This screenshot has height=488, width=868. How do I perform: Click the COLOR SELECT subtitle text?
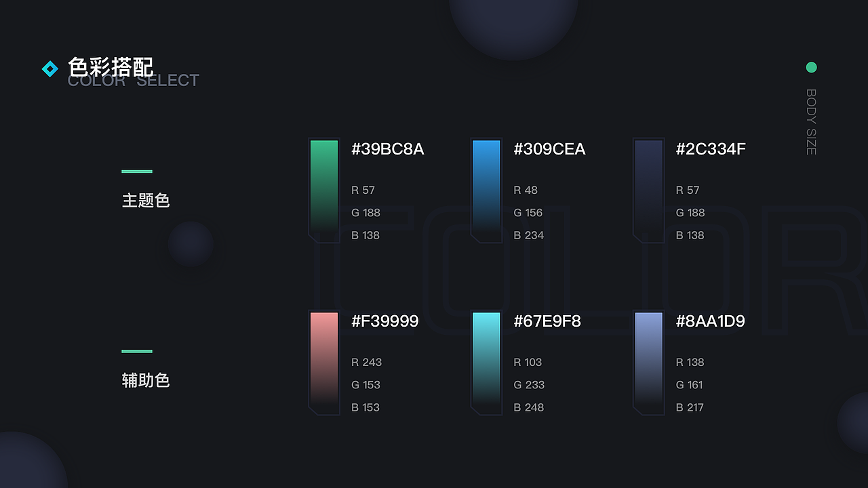tap(134, 81)
